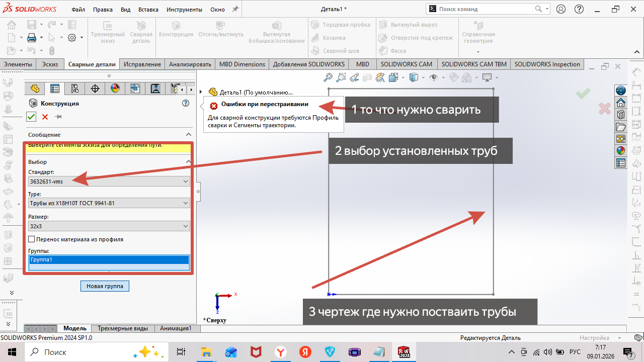
Task: Enable Перенос материала из профиля checkbox
Action: point(32,239)
